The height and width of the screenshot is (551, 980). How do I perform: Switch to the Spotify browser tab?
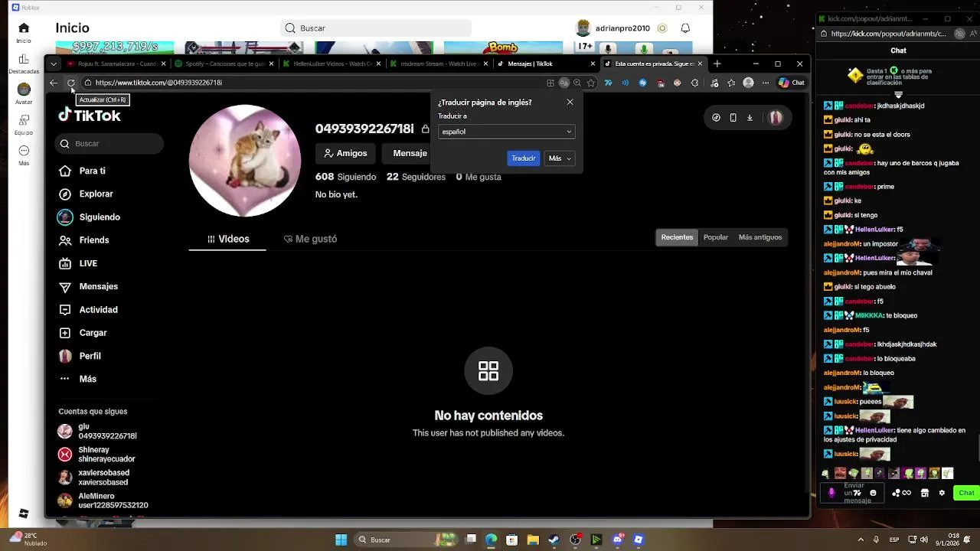coord(224,64)
